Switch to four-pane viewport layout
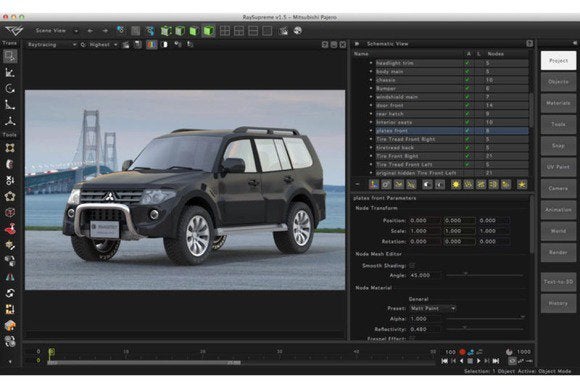The height and width of the screenshot is (388, 580). (225, 31)
